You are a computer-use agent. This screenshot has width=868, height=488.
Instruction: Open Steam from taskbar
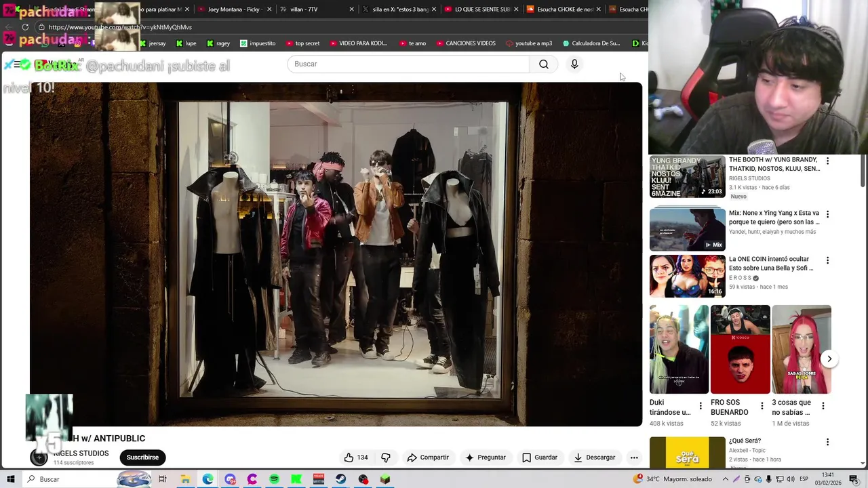pyautogui.click(x=340, y=479)
